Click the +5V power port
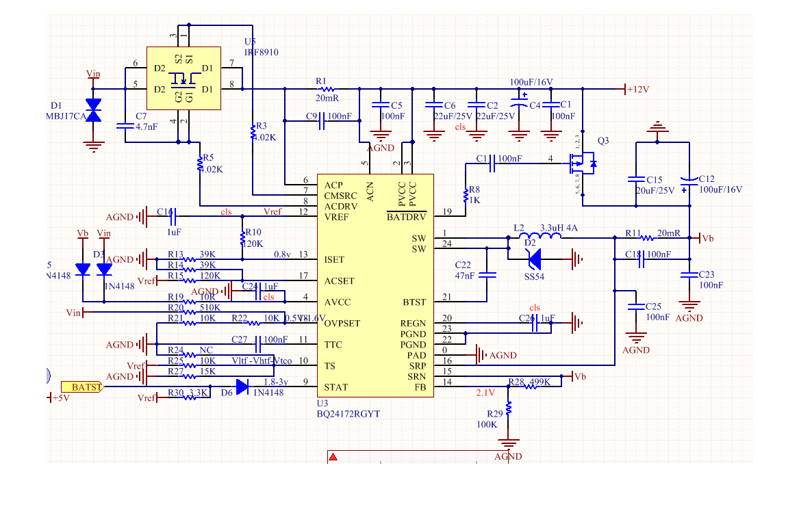Viewport: 812px width, 524px height. click(x=58, y=397)
